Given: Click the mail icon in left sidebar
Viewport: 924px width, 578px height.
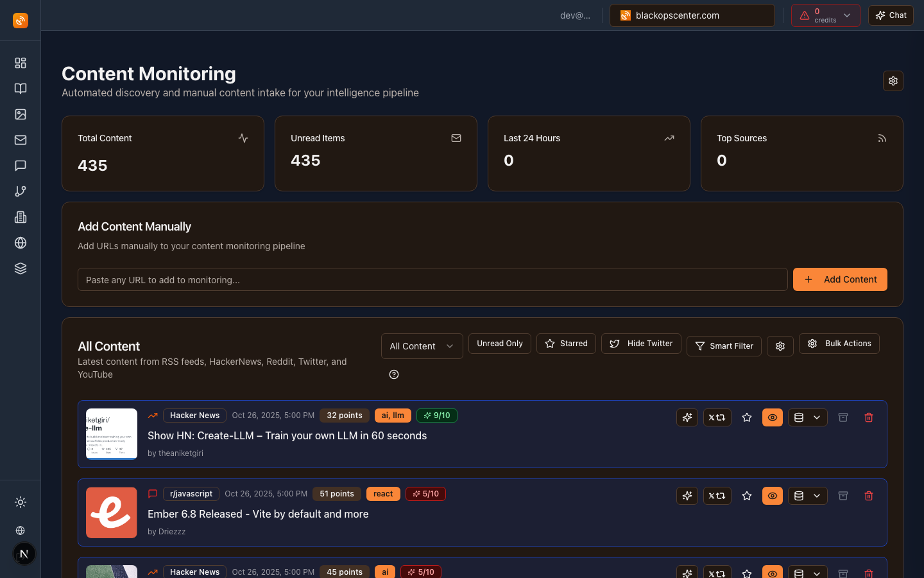Looking at the screenshot, I should pyautogui.click(x=21, y=140).
